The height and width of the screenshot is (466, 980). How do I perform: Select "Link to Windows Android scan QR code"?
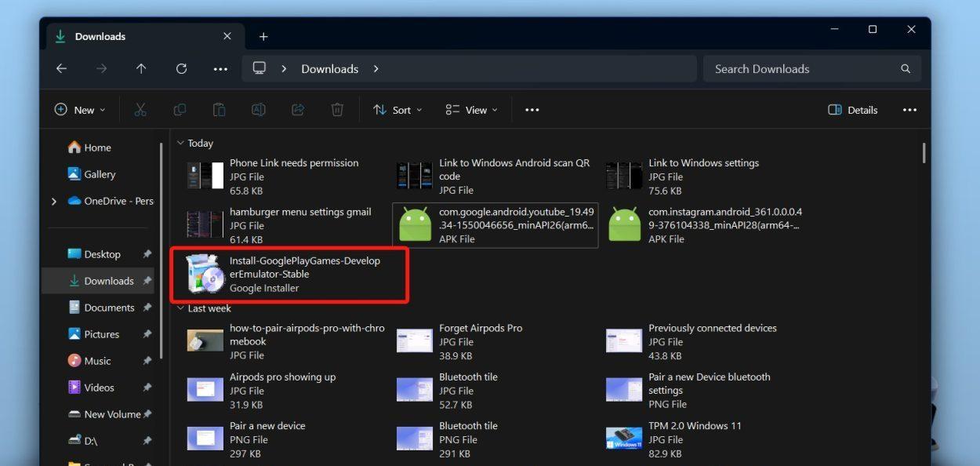[x=495, y=177]
